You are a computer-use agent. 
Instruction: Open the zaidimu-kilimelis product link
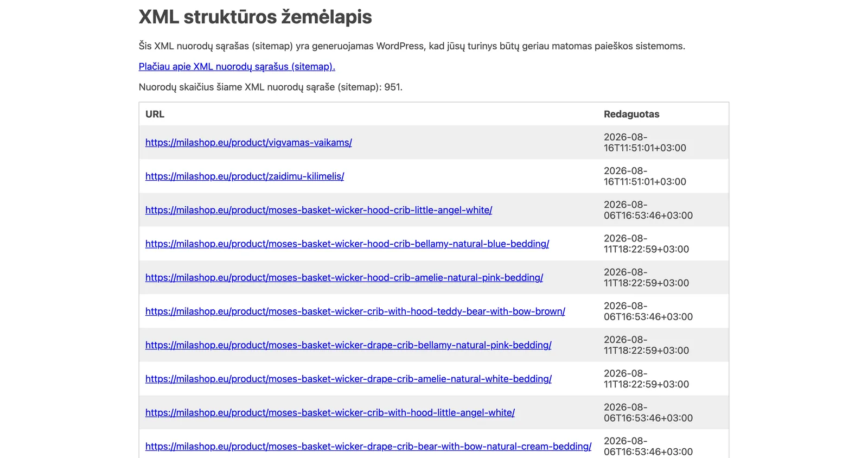[245, 176]
